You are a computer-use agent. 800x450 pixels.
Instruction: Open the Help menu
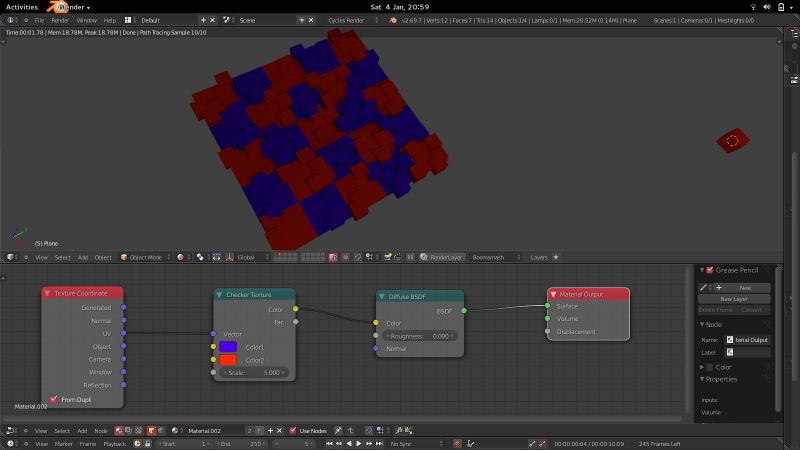click(110, 20)
